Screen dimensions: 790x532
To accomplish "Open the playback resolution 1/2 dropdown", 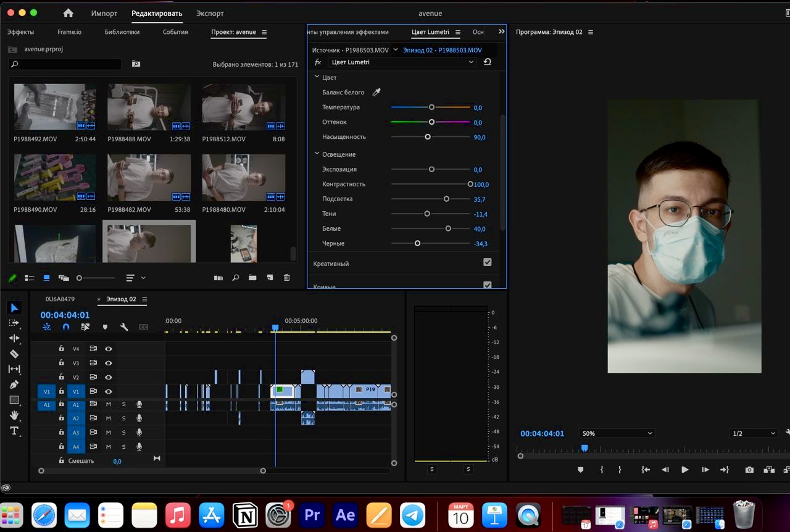I will (754, 433).
